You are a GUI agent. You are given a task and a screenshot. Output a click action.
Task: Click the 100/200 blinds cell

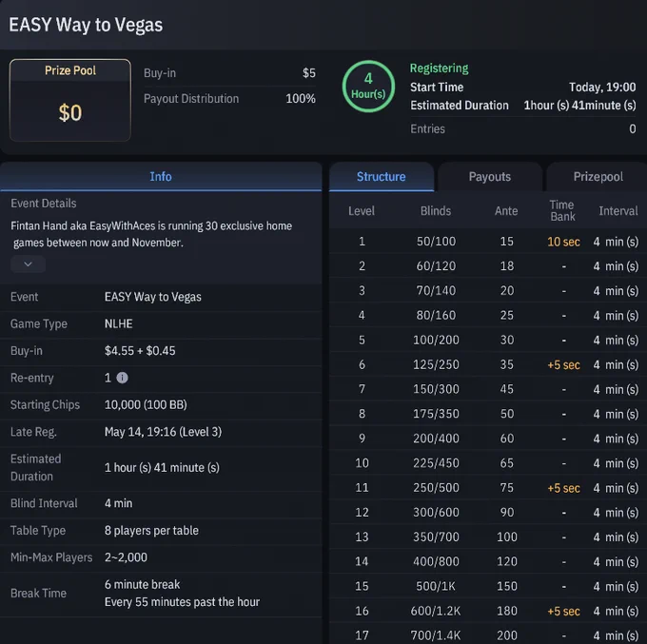[436, 340]
